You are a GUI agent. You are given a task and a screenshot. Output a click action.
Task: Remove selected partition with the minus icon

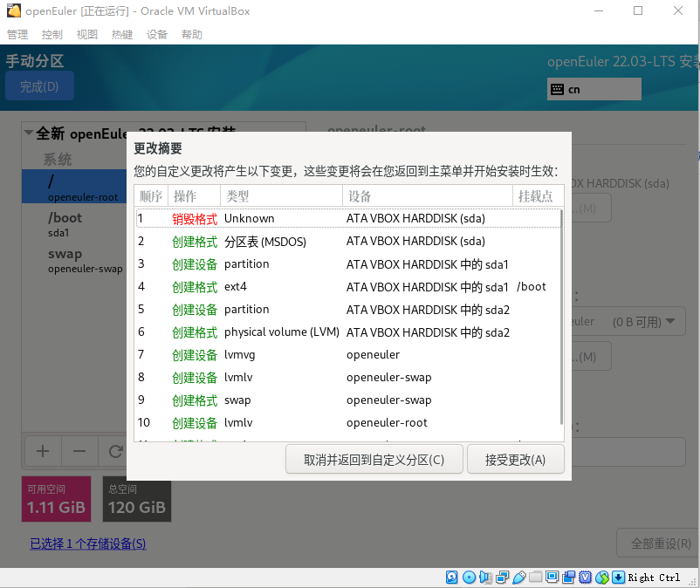(78, 451)
